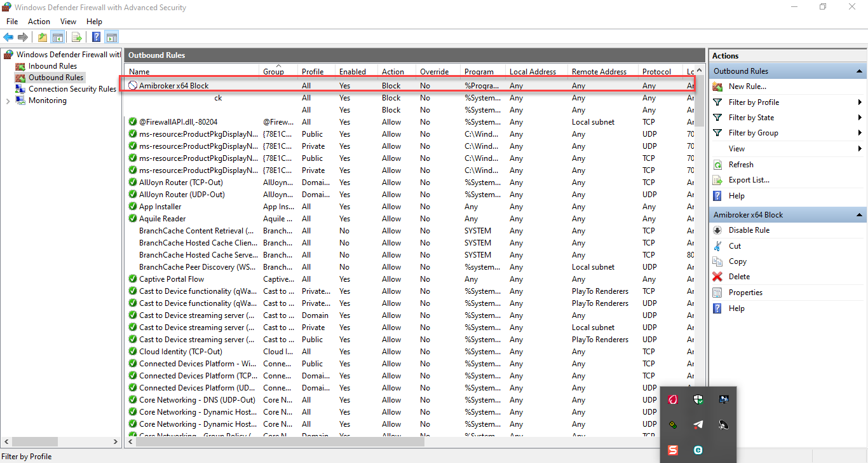Collapse the Outbound Rules actions section
Image resolution: width=868 pixels, height=463 pixels.
click(x=859, y=71)
